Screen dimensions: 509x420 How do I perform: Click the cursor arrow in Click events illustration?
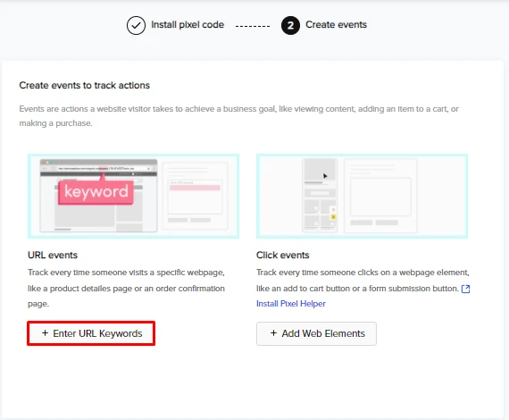325,176
